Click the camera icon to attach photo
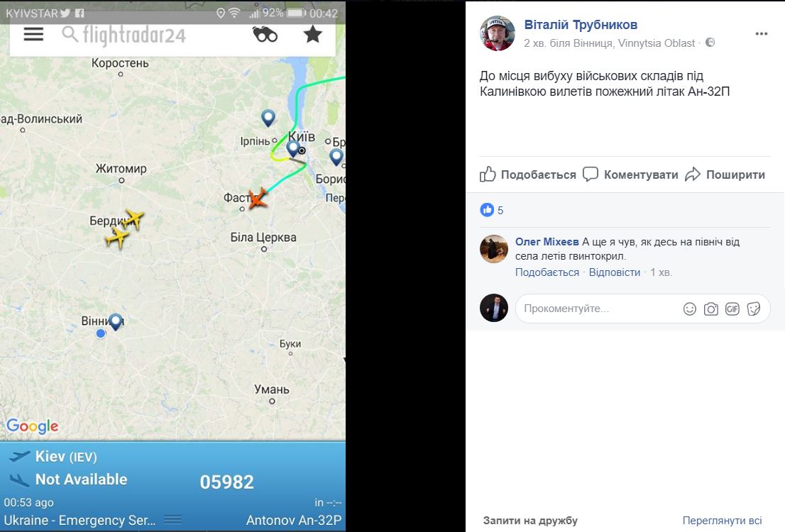 711,309
